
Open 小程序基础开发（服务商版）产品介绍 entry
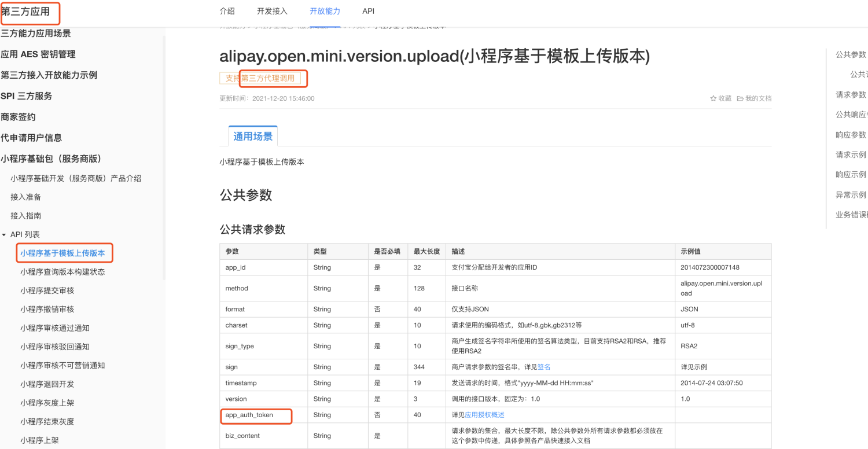[x=76, y=178]
